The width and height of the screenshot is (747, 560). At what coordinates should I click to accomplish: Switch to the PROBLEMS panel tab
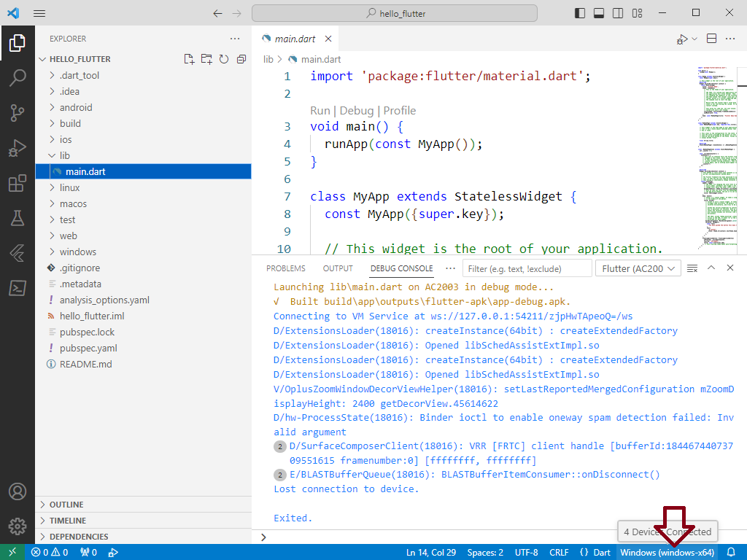point(286,268)
